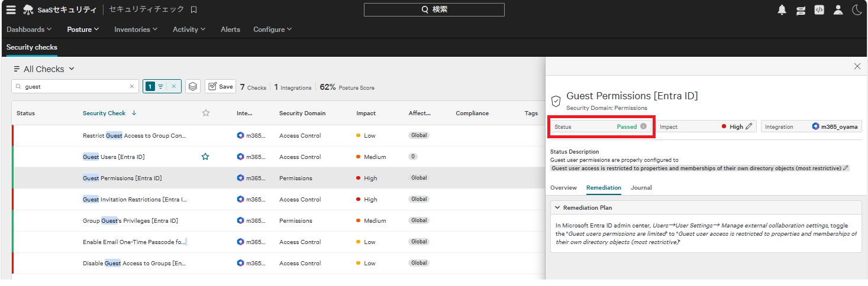The height and width of the screenshot is (286, 868).
Task: Open Alerts in the navigation bar
Action: (230, 30)
